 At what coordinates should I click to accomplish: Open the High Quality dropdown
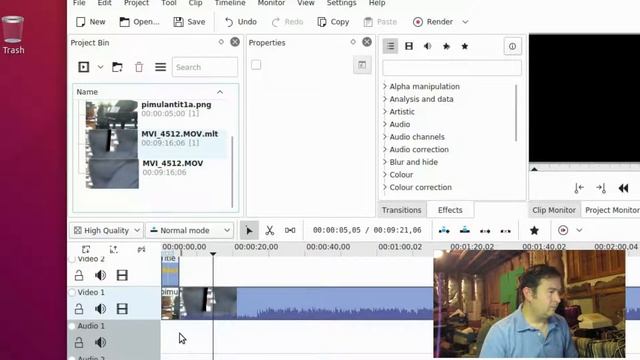[x=107, y=231]
